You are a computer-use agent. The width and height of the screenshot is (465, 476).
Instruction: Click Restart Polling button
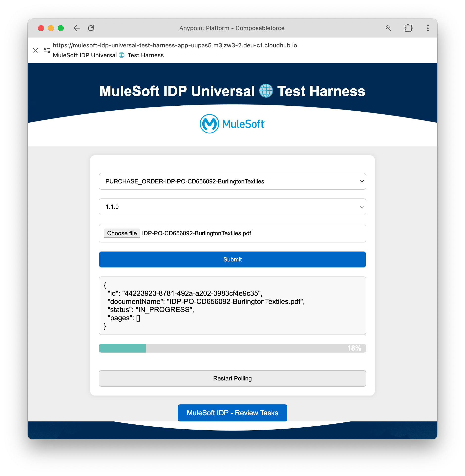click(232, 378)
